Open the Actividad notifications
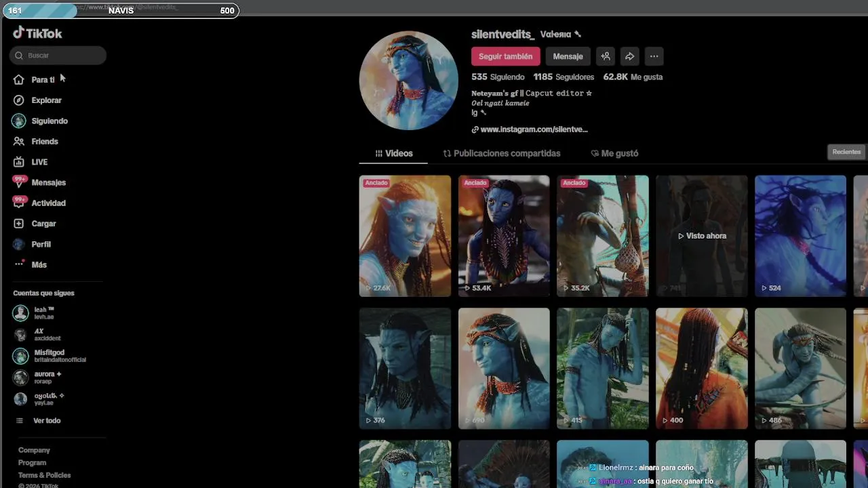868x488 pixels. click(48, 203)
